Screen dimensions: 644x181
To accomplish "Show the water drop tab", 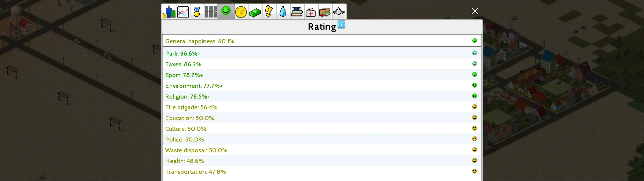I will point(283,12).
